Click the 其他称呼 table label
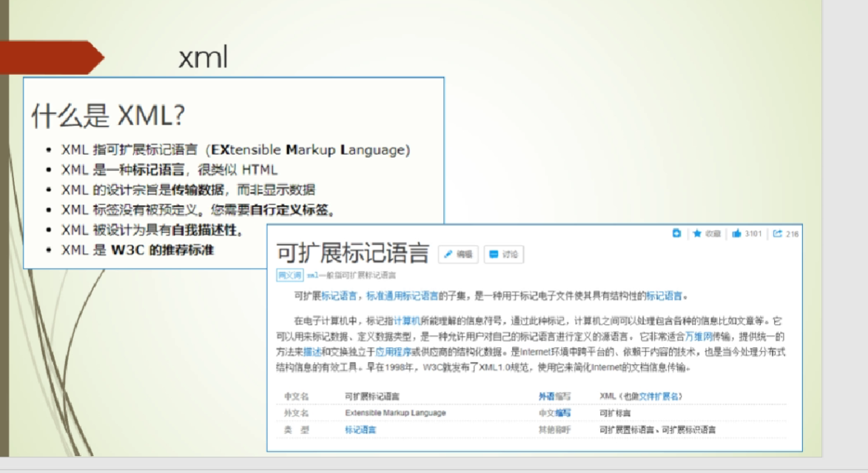 pyautogui.click(x=555, y=430)
